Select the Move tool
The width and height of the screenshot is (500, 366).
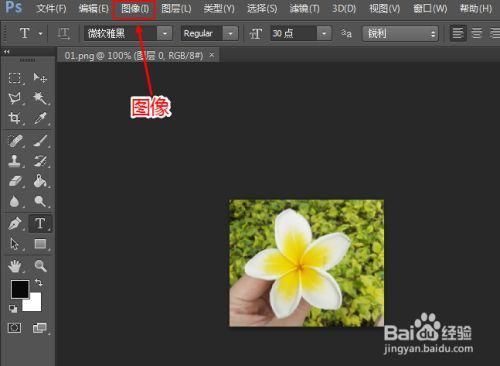40,78
